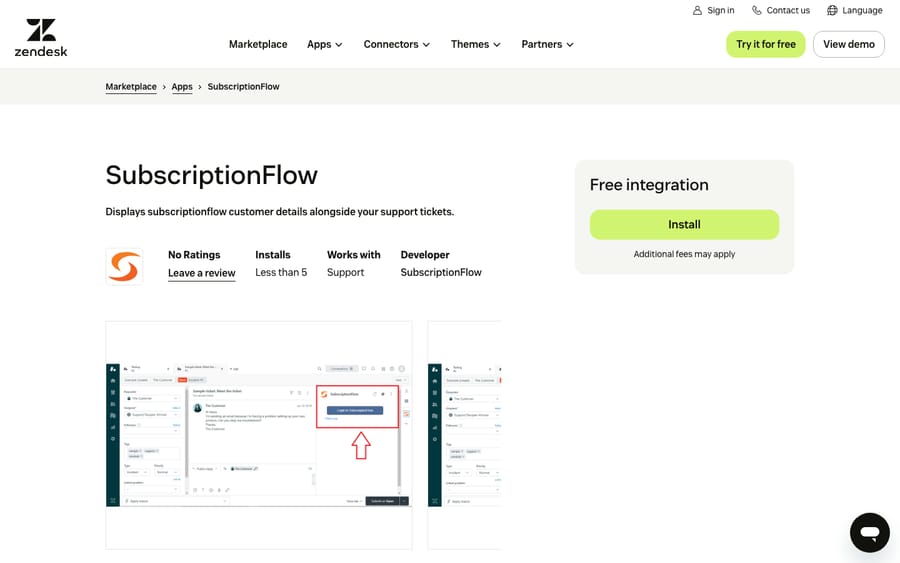Click the 'No Ratings' label
This screenshot has height=563, width=900.
tap(194, 255)
